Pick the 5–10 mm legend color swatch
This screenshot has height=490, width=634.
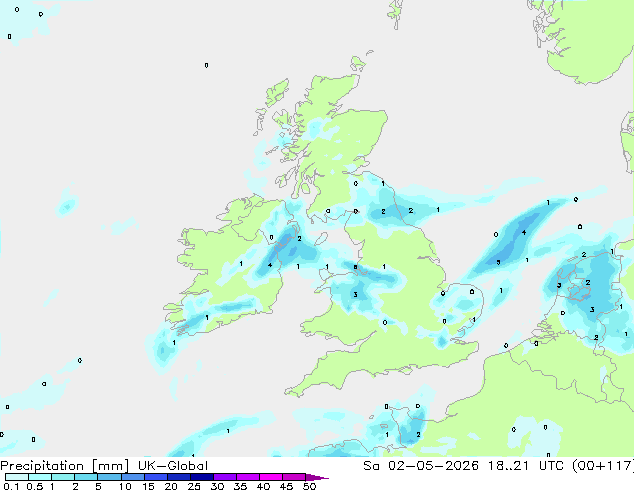point(109,477)
